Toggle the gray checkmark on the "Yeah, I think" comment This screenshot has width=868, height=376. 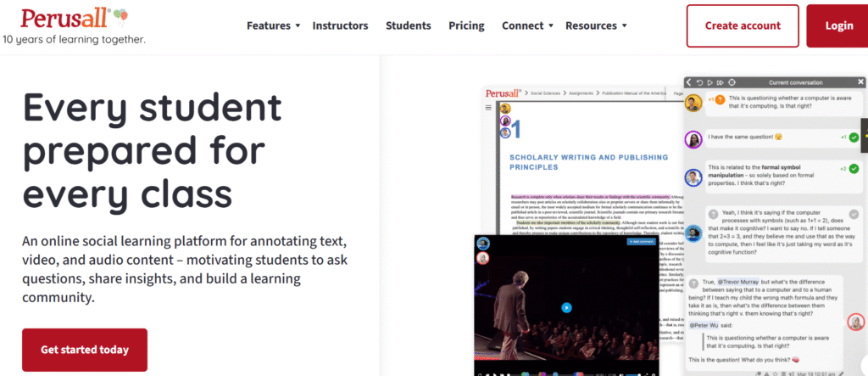[x=854, y=213]
